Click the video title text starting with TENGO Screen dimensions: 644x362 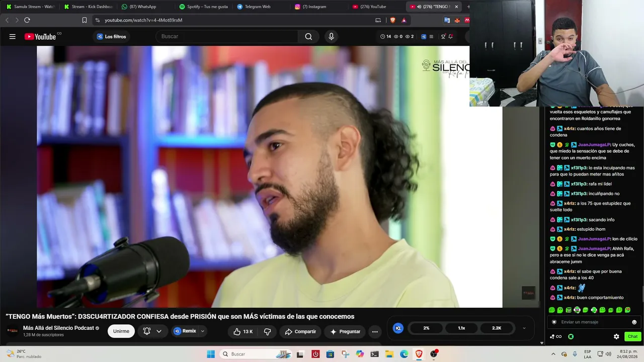pos(180,316)
